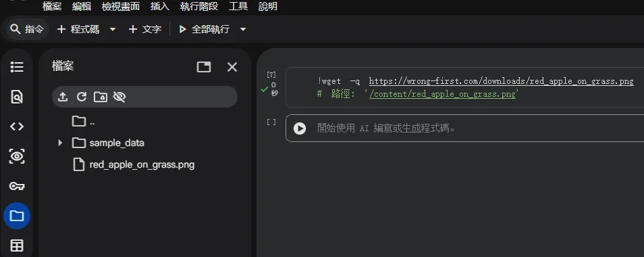
Task: Click the [7] execution count of first cell
Action: point(271,75)
